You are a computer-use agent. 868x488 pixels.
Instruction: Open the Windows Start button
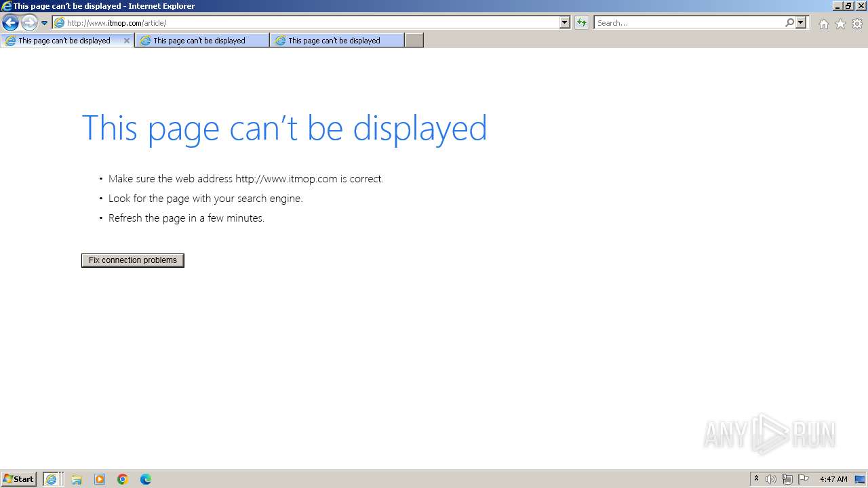coord(19,479)
